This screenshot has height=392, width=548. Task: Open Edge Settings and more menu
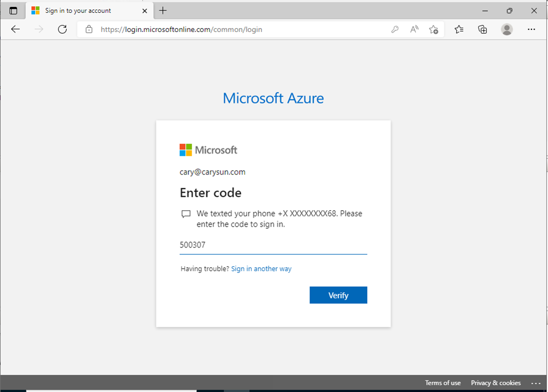pyautogui.click(x=531, y=29)
